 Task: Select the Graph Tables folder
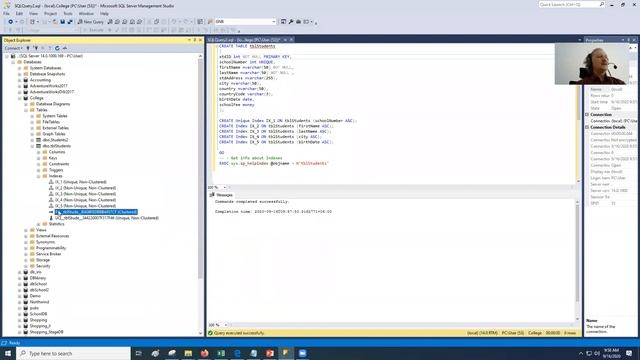54,134
